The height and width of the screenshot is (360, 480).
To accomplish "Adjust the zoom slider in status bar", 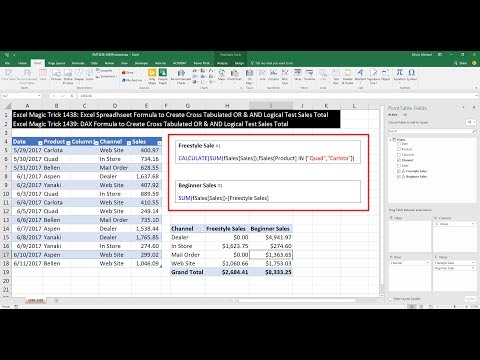I will pyautogui.click(x=454, y=306).
